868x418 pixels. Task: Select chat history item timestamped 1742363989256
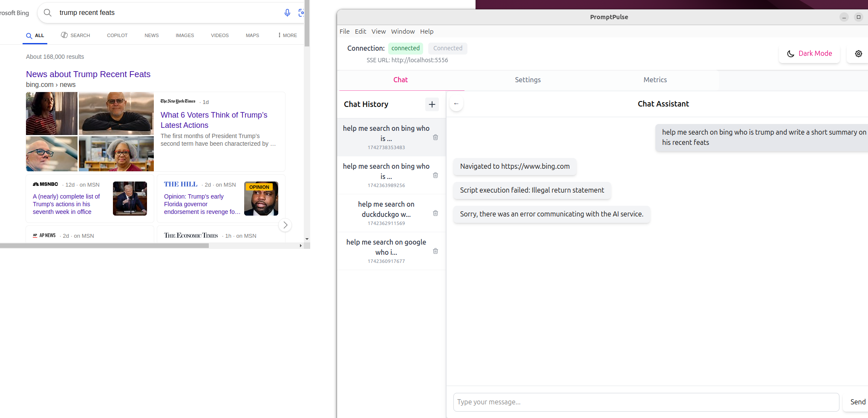[386, 175]
